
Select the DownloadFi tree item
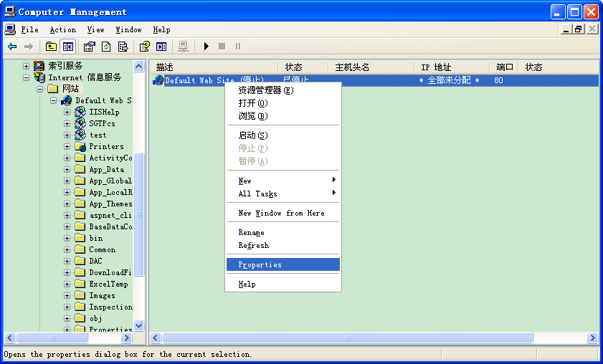click(x=110, y=272)
